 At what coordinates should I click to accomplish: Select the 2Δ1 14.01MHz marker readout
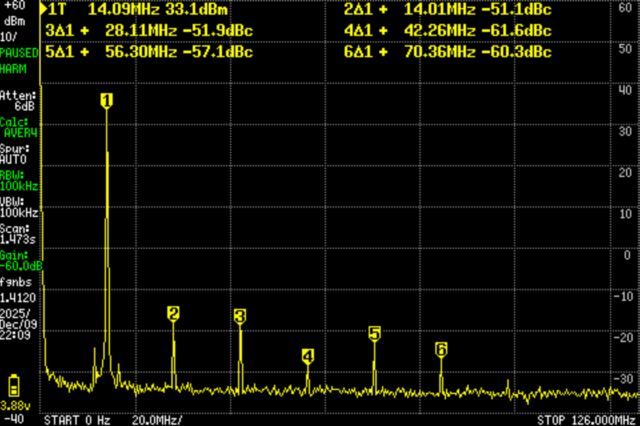448,10
